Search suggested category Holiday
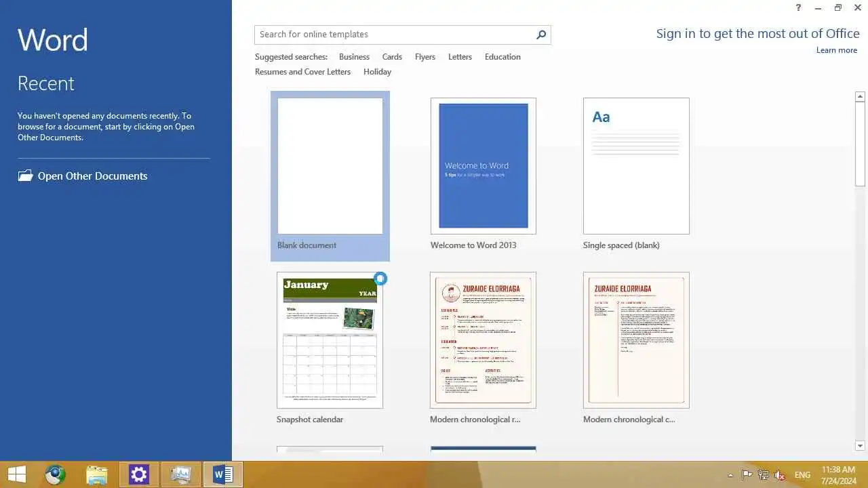868x488 pixels. point(377,72)
